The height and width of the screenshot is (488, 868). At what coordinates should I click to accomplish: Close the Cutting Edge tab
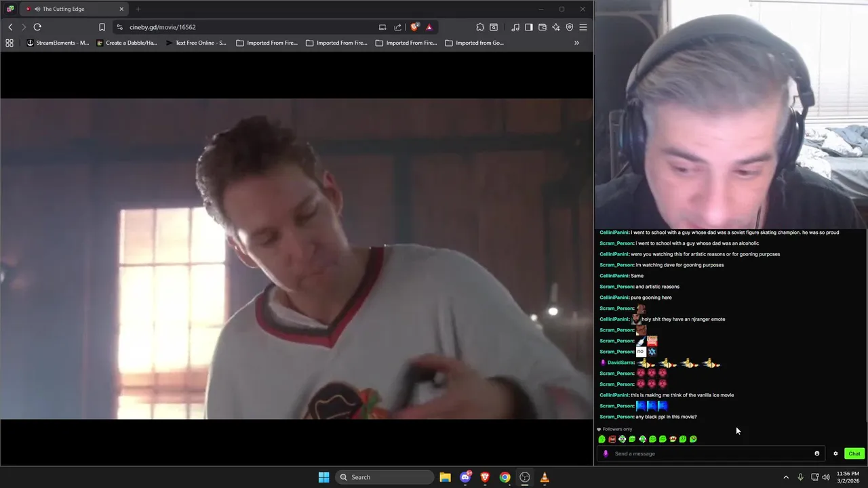tap(121, 9)
